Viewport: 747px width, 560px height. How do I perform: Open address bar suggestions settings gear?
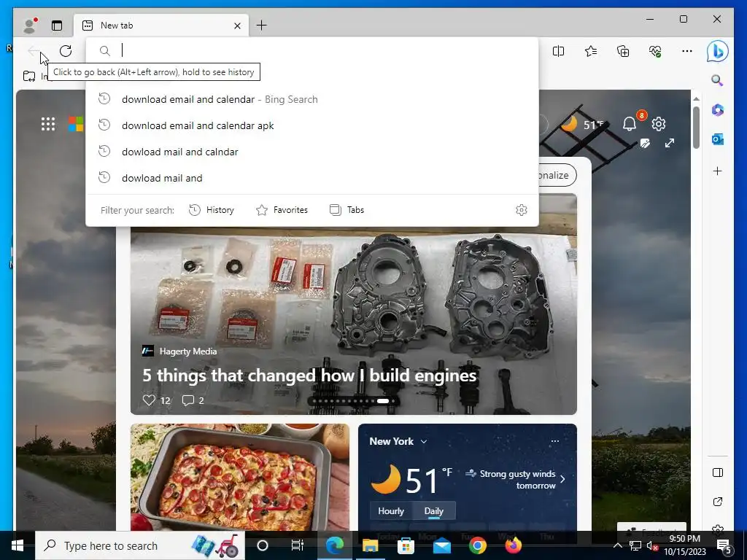pyautogui.click(x=521, y=210)
